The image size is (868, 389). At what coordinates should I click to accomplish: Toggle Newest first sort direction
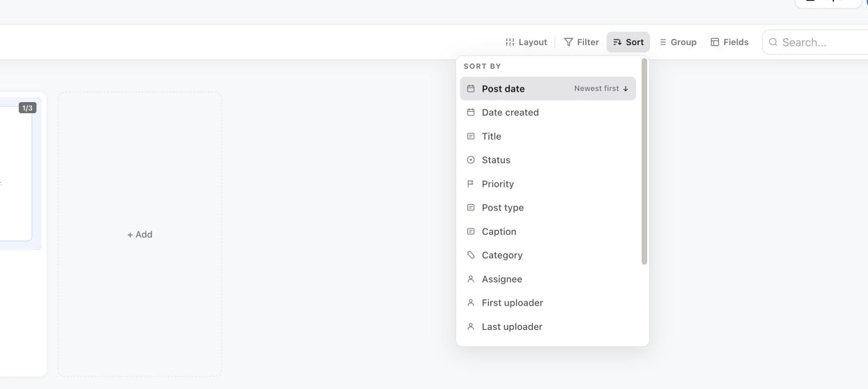[x=601, y=89]
